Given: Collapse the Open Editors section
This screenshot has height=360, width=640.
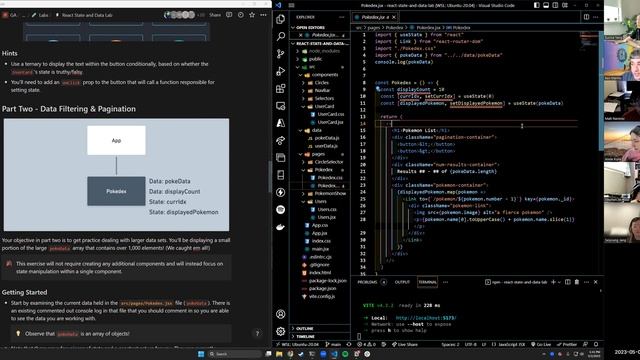Looking at the screenshot, I should [311, 27].
